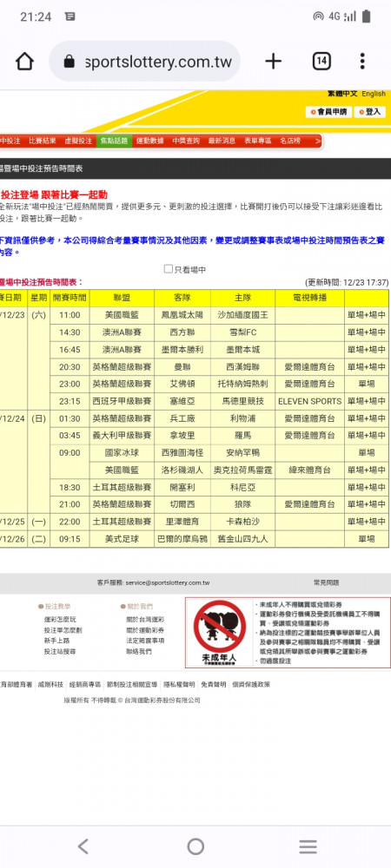Click the 會員申請 button

[x=329, y=112]
